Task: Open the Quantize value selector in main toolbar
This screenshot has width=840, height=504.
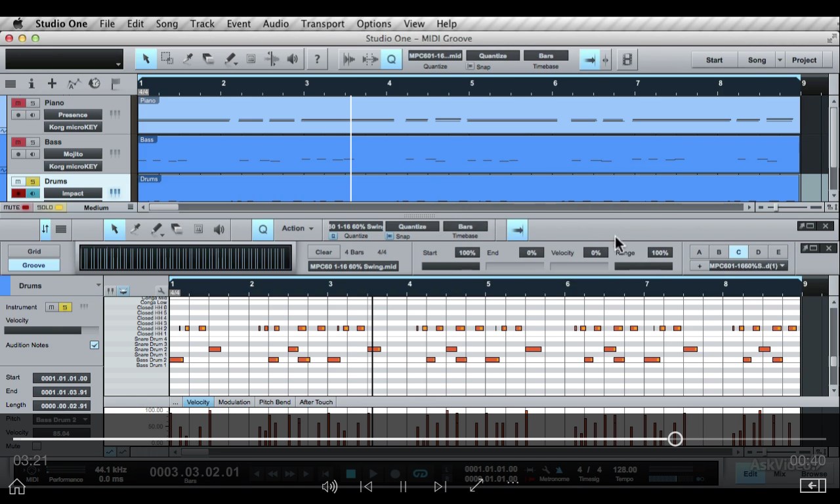Action: coord(493,56)
